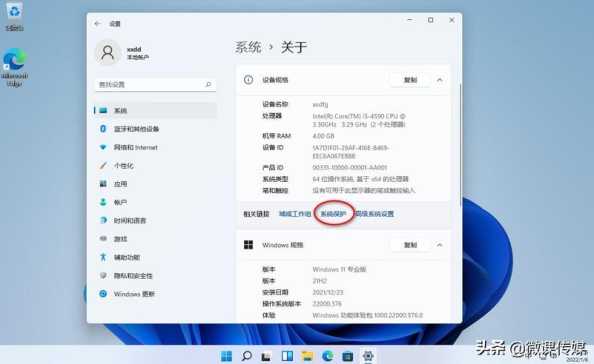
Task: Open Microsoft Store from the taskbar
Action: pos(348,356)
